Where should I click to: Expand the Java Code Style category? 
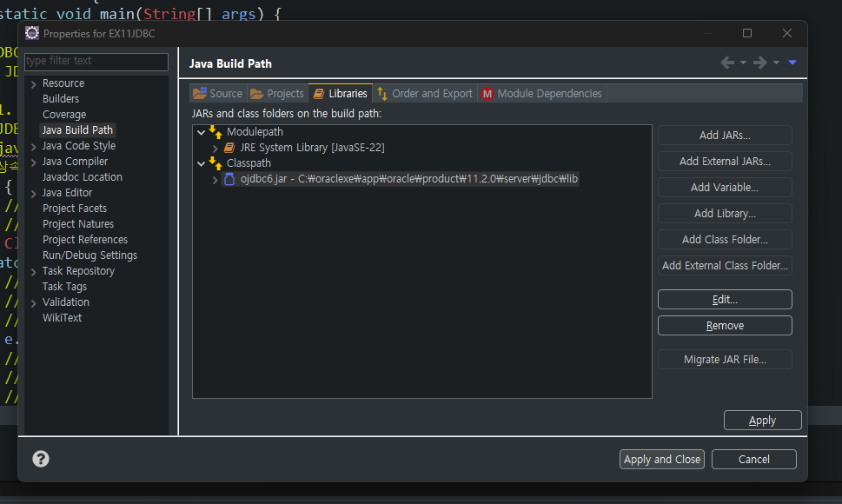pyautogui.click(x=33, y=147)
